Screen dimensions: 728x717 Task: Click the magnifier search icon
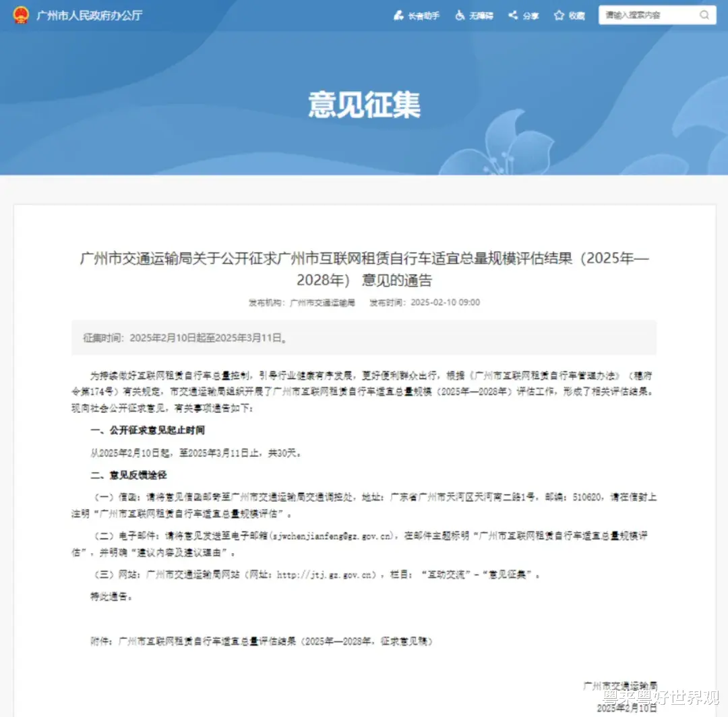pyautogui.click(x=704, y=15)
